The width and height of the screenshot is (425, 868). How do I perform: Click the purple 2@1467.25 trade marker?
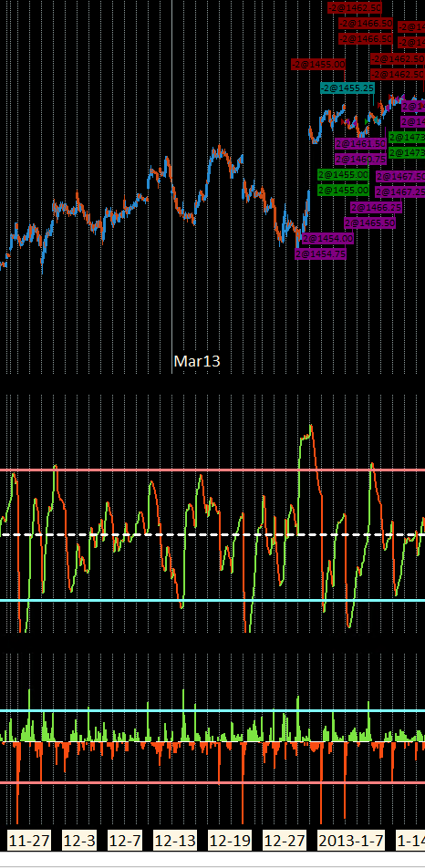point(400,191)
